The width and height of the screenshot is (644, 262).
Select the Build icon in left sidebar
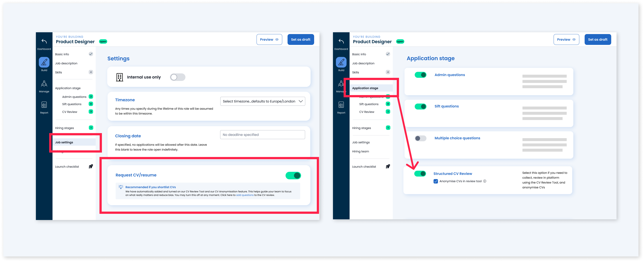click(44, 62)
